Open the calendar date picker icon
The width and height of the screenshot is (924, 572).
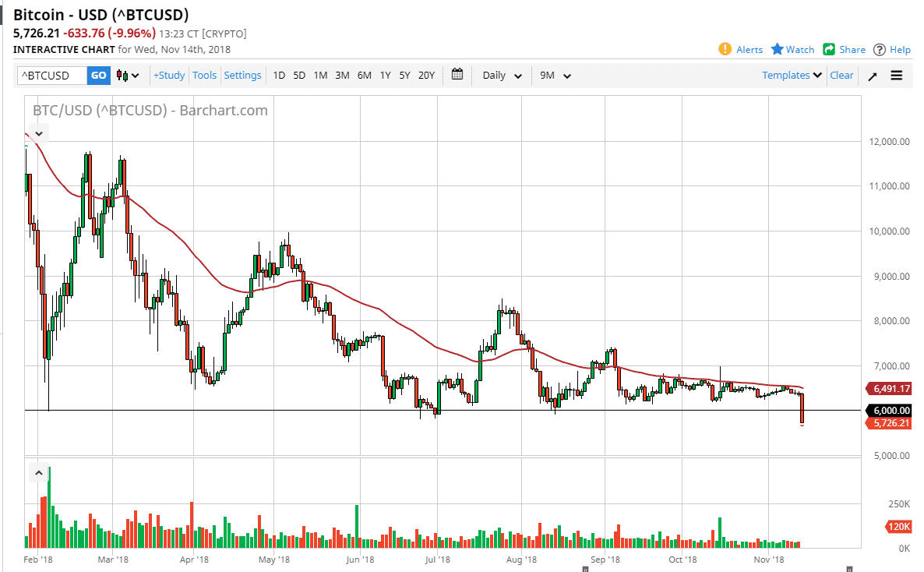pos(457,75)
